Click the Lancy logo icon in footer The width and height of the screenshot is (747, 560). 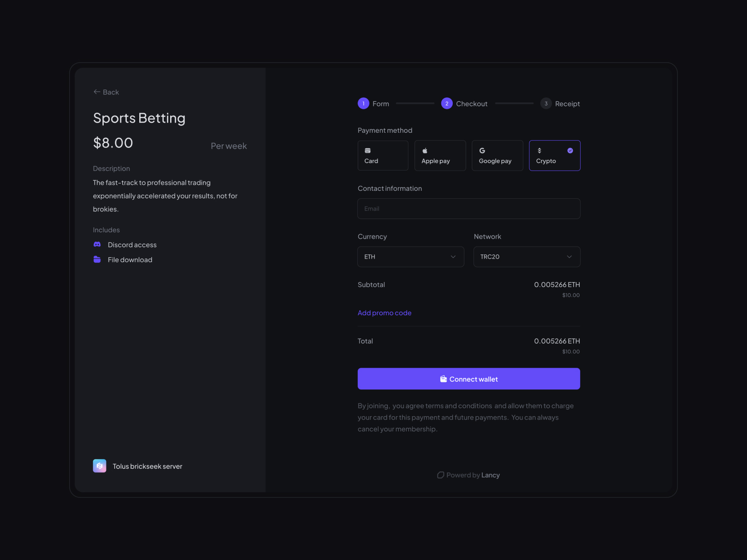click(440, 475)
